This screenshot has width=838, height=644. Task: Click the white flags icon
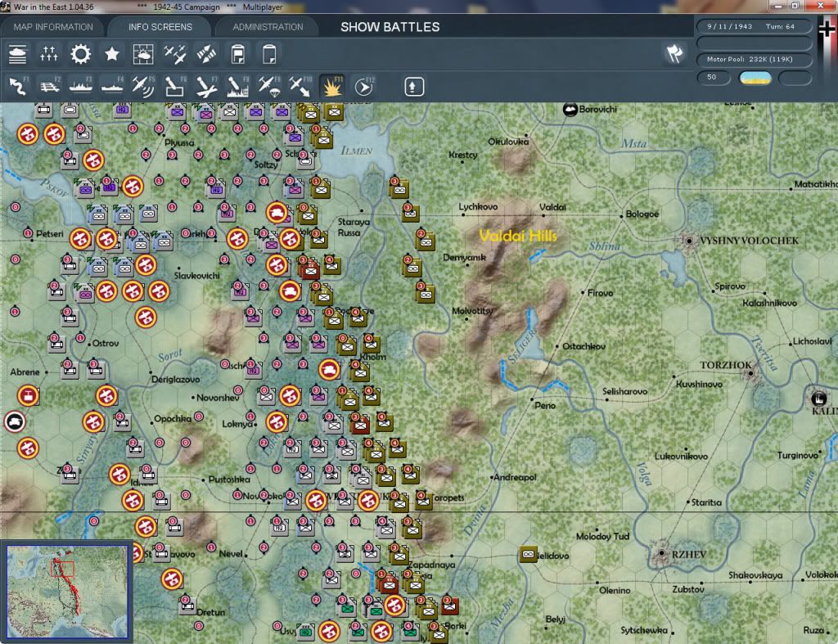[x=675, y=53]
